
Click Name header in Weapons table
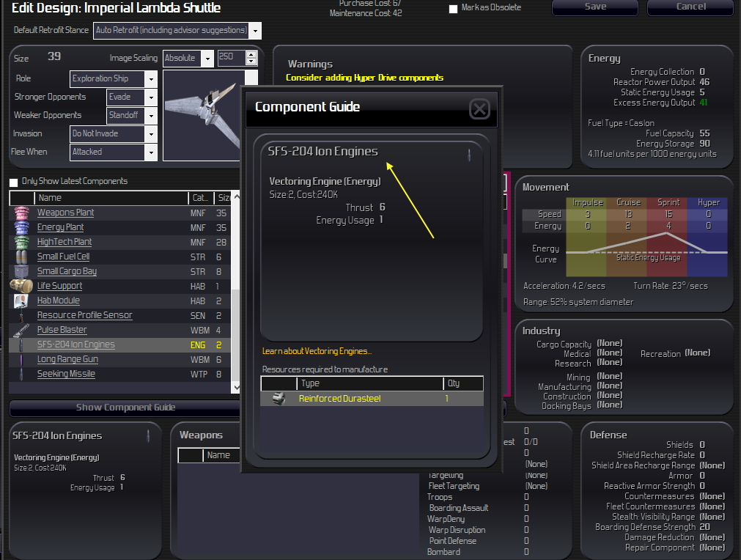click(221, 455)
